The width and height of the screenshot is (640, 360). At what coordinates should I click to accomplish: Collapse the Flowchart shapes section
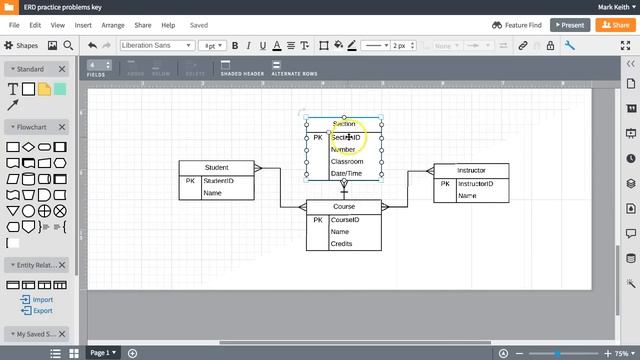click(13, 127)
